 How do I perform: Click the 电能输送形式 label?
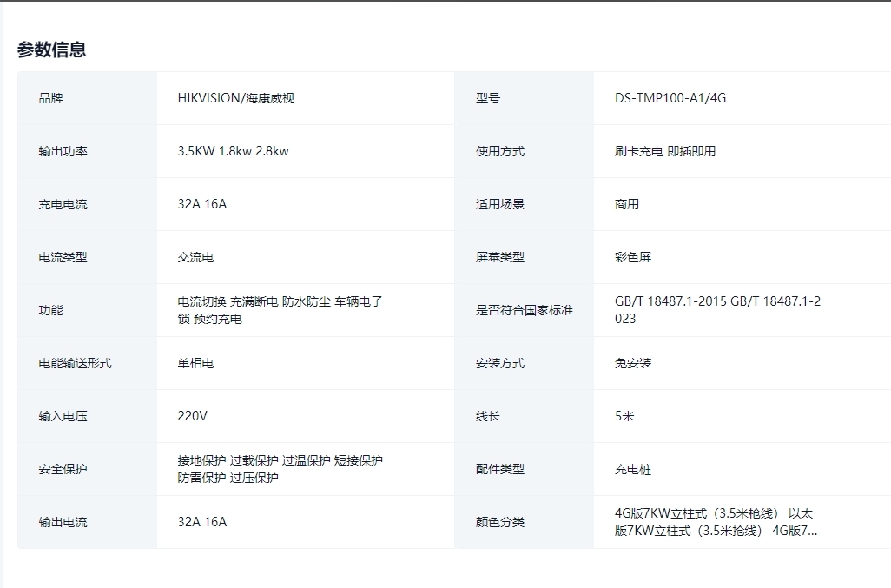(x=75, y=363)
